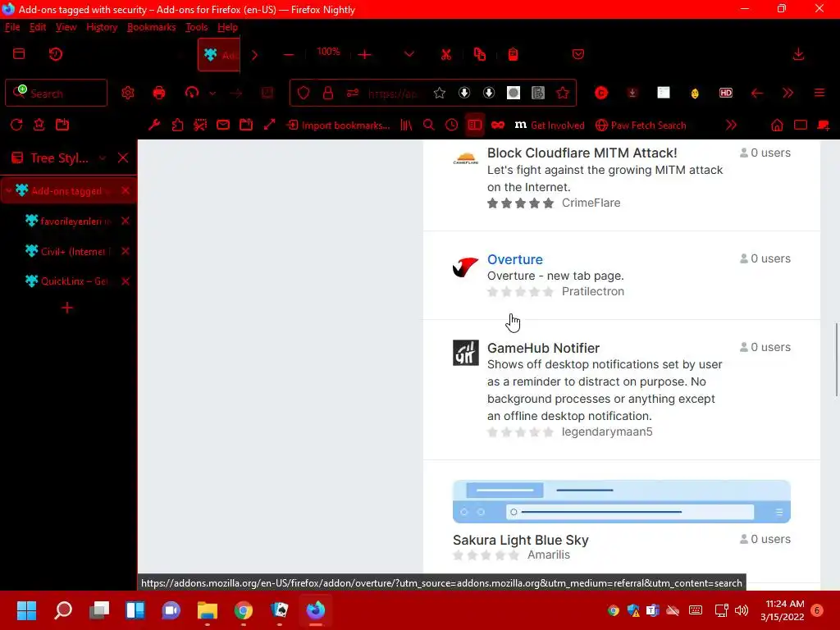Open dropdown arrow next to speedometer icon

[x=212, y=94]
